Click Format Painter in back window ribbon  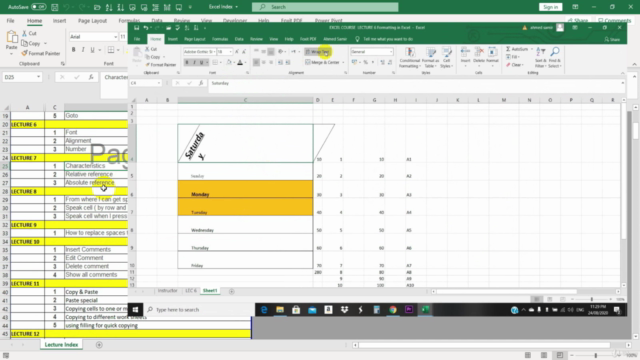[x=41, y=53]
